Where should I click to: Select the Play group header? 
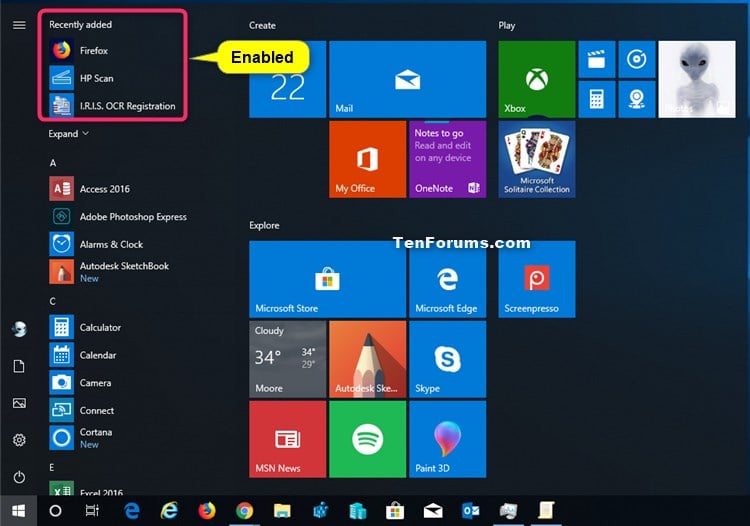(507, 25)
